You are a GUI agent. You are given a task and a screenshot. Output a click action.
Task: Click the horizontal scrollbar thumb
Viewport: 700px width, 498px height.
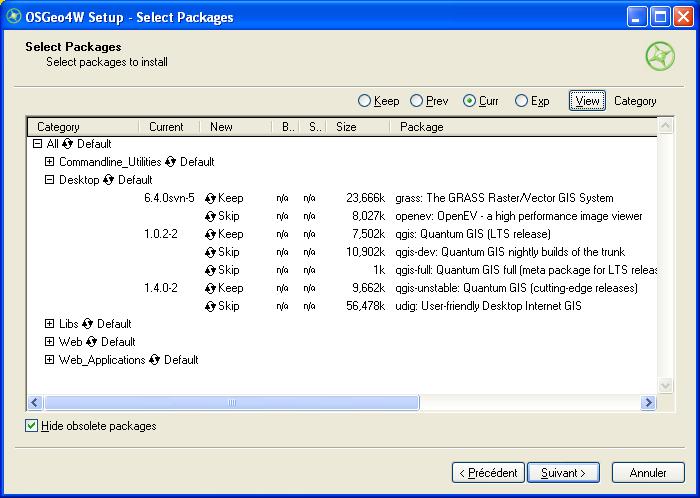pos(228,402)
